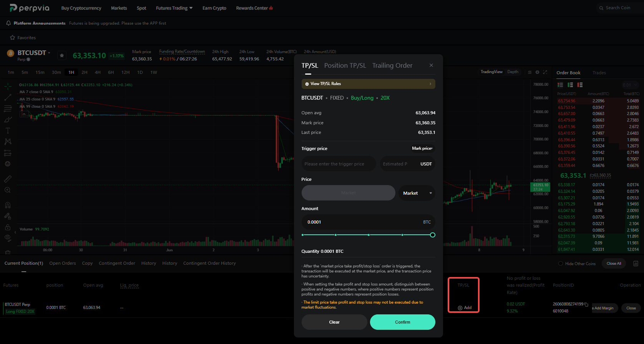Open chart settings gear

point(538,72)
